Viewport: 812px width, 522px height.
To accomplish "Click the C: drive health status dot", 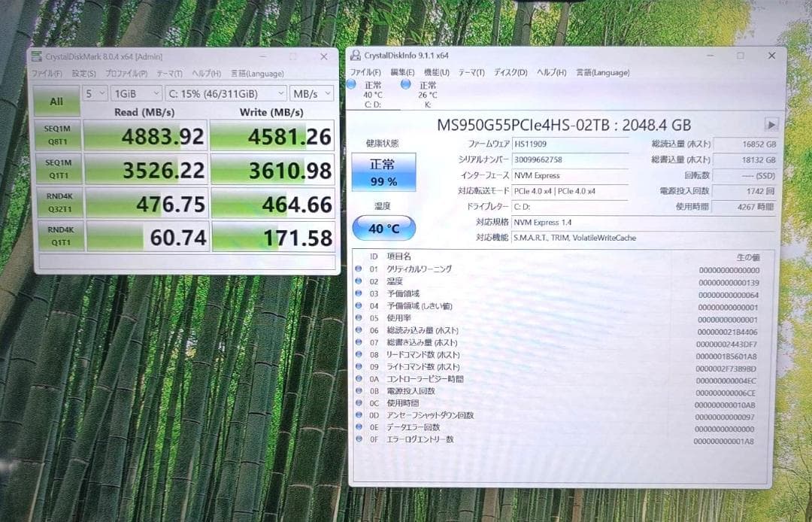I will 351,85.
